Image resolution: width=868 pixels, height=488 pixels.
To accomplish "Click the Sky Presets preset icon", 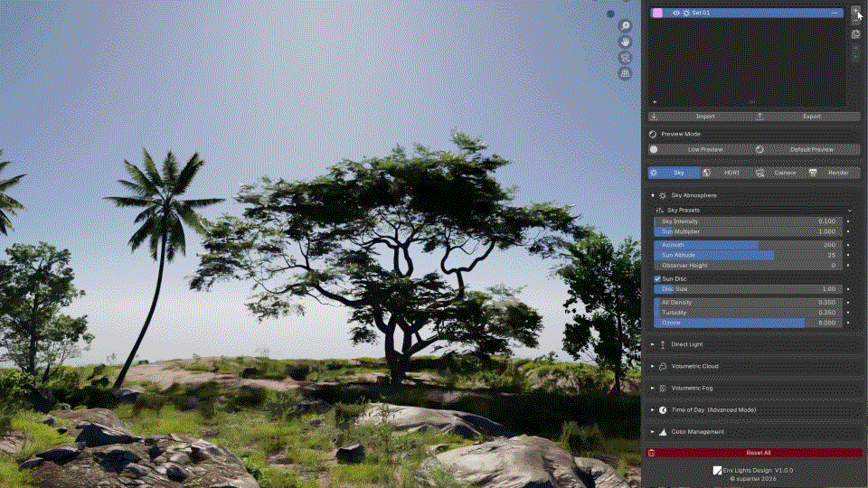I will (x=659, y=211).
